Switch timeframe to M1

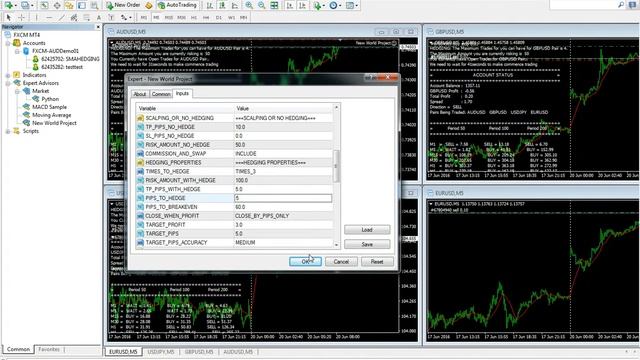click(x=144, y=18)
